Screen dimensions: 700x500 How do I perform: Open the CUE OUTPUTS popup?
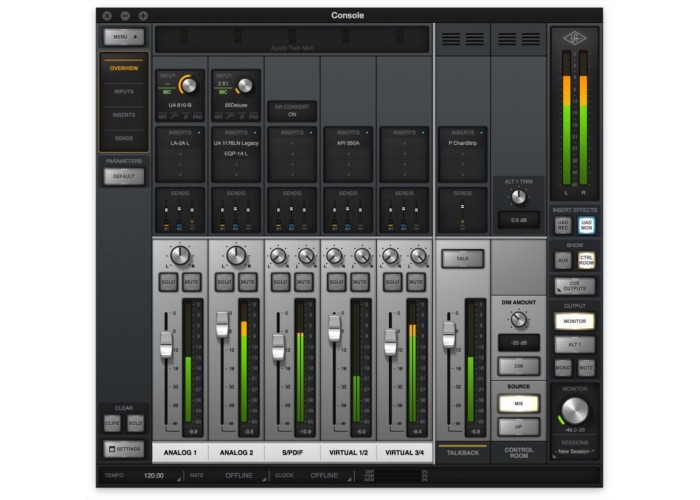point(575,286)
